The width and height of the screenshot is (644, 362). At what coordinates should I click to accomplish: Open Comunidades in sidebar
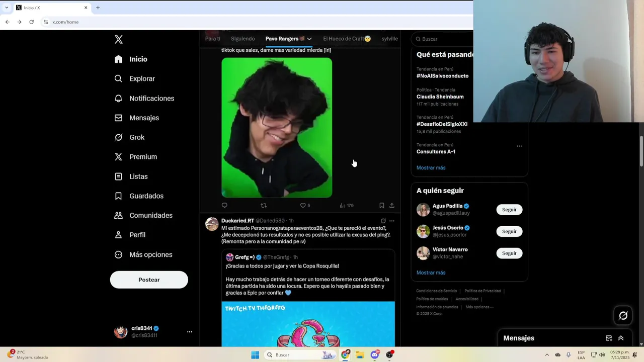pos(143,215)
